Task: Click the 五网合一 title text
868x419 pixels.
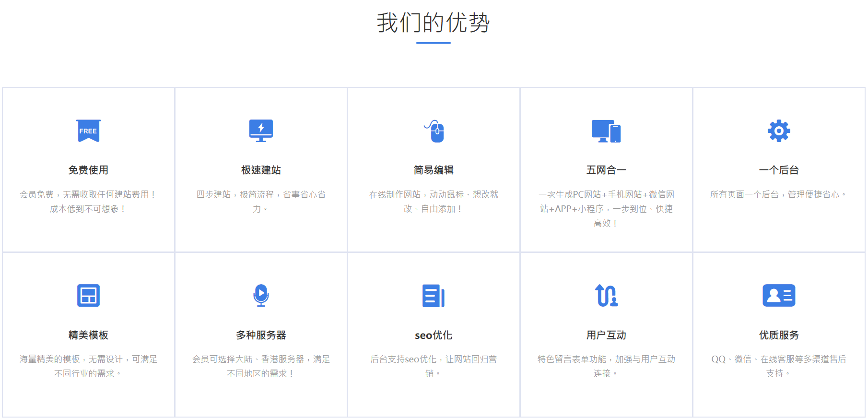Action: [x=606, y=170]
